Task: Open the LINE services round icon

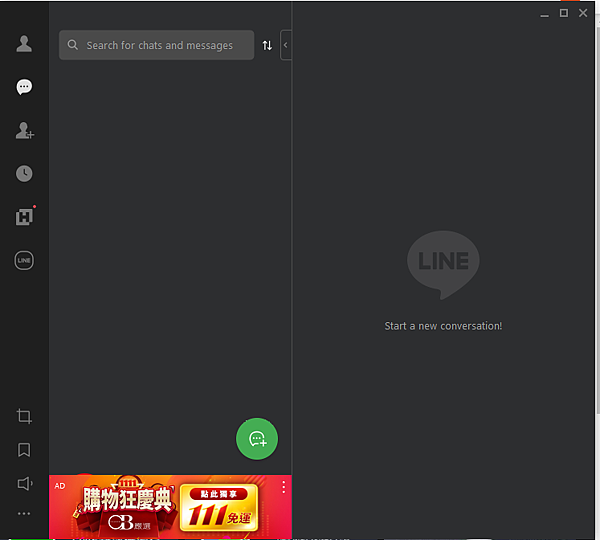Action: tap(24, 260)
